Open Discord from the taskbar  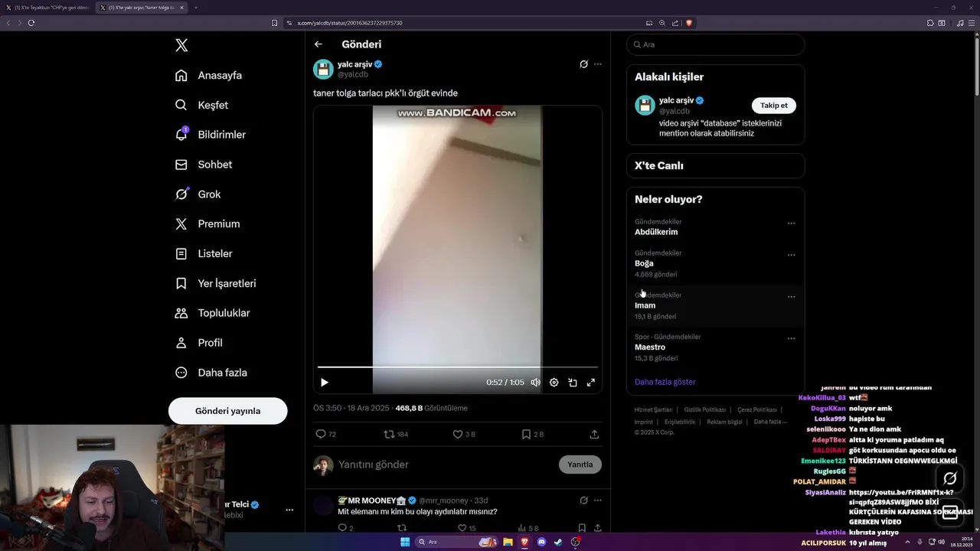(542, 542)
